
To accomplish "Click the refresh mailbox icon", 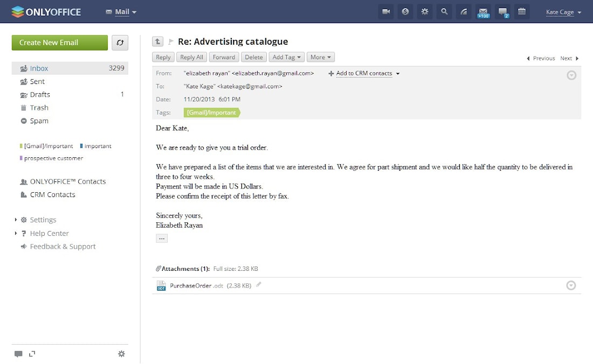I will [x=120, y=43].
